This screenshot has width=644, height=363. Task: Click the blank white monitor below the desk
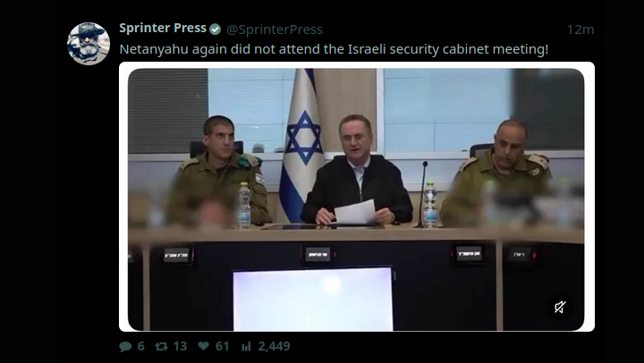[313, 299]
